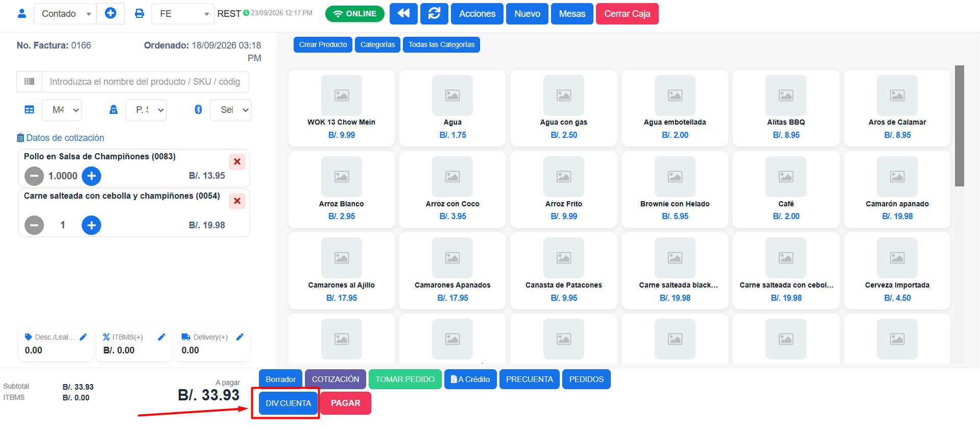This screenshot has height=430, width=980.
Task: Focus the product name / SKU search field
Action: pyautogui.click(x=145, y=82)
